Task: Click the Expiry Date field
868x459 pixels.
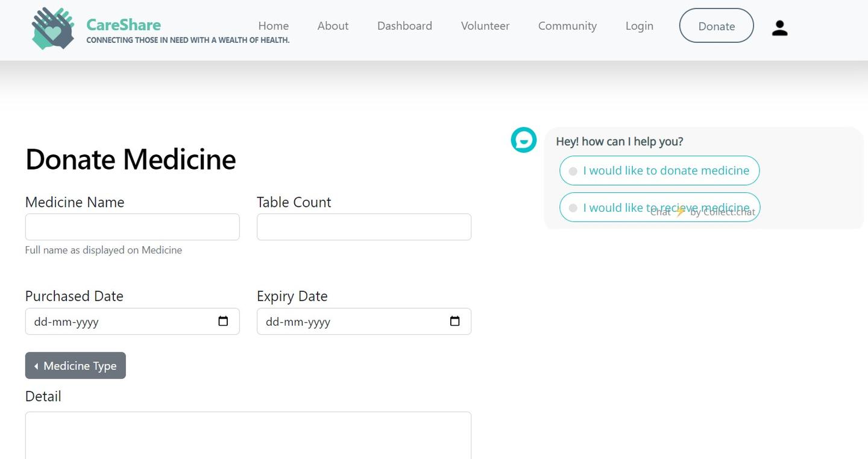Action: (x=363, y=321)
